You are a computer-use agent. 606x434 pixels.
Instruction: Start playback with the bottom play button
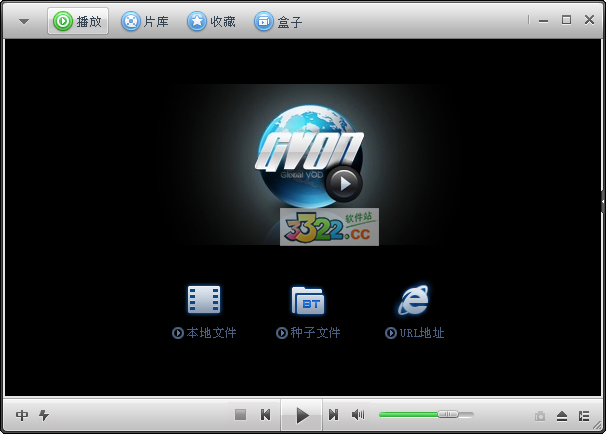[302, 415]
